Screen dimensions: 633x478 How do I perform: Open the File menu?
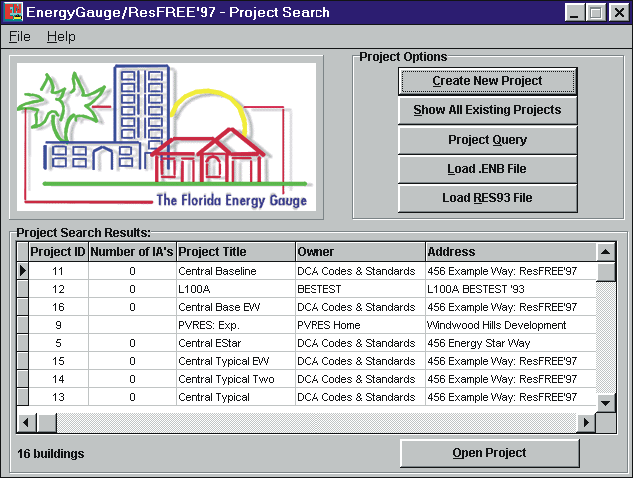pyautogui.click(x=20, y=37)
